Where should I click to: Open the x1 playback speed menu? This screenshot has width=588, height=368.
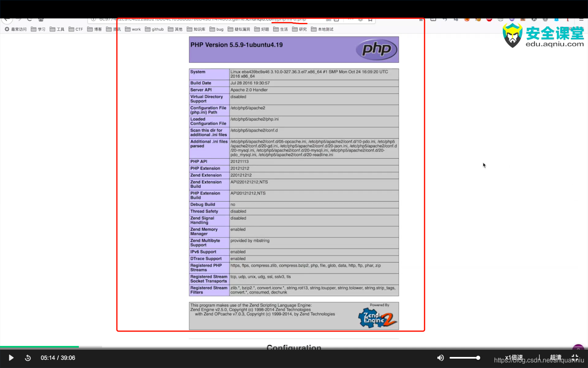(514, 357)
